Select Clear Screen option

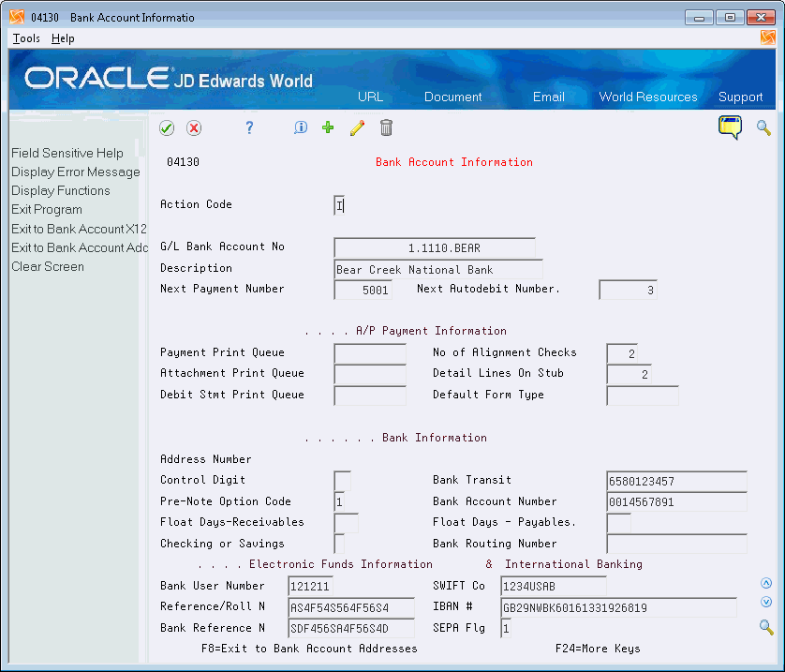pos(48,267)
